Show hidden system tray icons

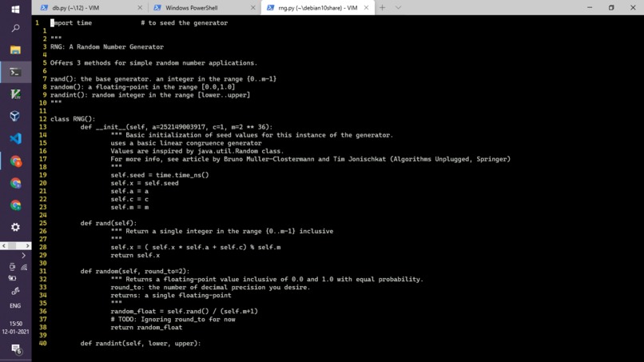point(23,256)
